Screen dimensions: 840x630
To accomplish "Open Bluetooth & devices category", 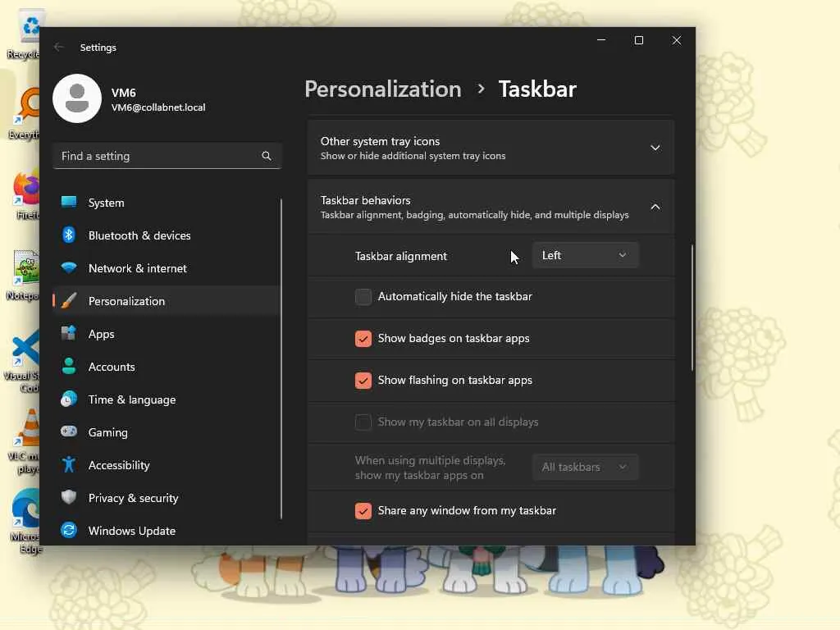I will [x=166, y=235].
